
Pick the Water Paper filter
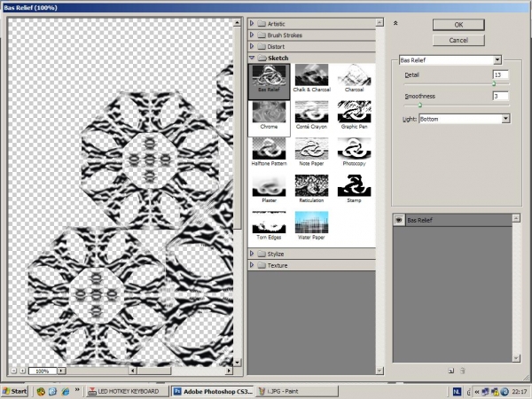click(311, 226)
